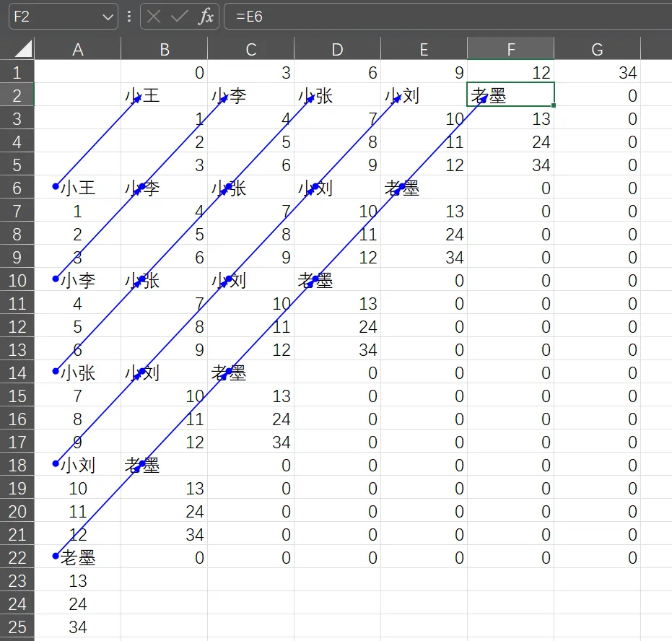Click cell A7 containing 1

pyautogui.click(x=77, y=211)
